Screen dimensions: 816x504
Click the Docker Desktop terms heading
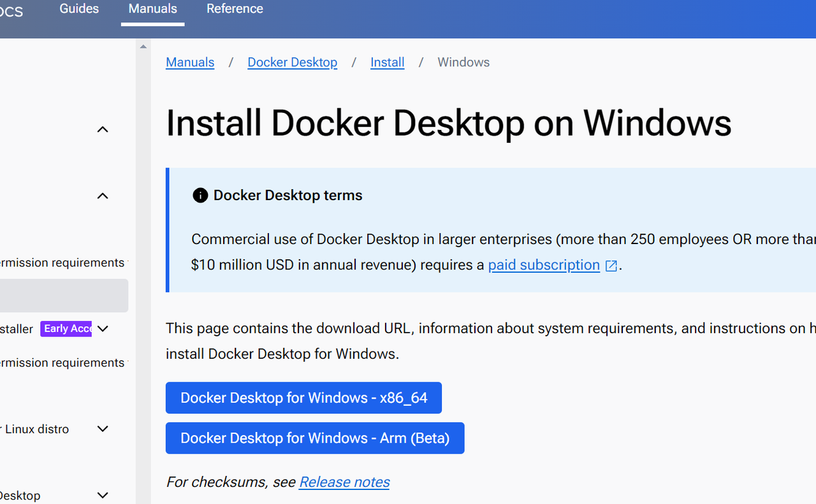(288, 196)
